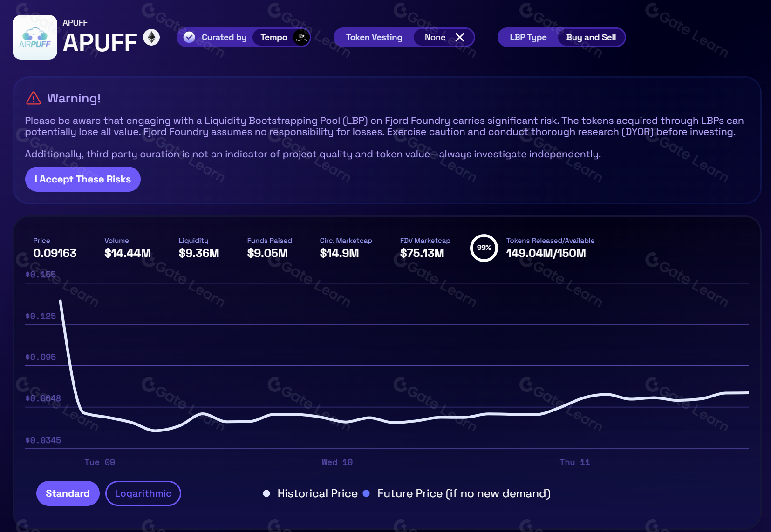
Task: Click the Tue 09 axis label
Action: (100, 462)
